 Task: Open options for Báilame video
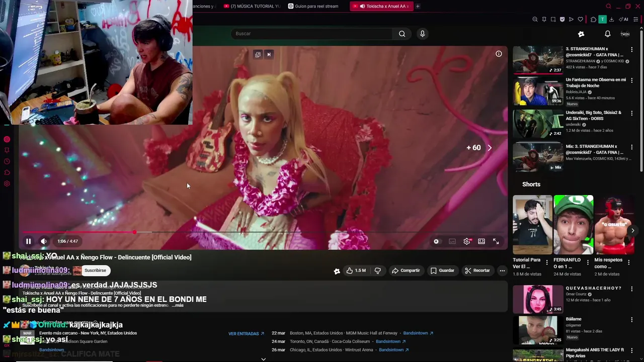[x=632, y=320]
